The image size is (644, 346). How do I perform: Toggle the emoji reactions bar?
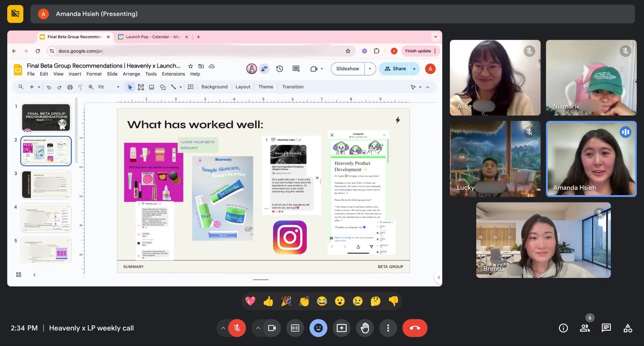[x=318, y=328]
